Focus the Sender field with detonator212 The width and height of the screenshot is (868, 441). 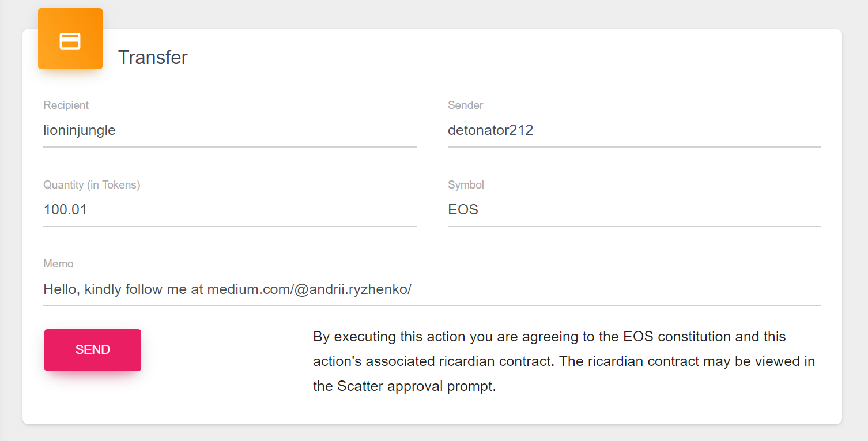pyautogui.click(x=634, y=130)
